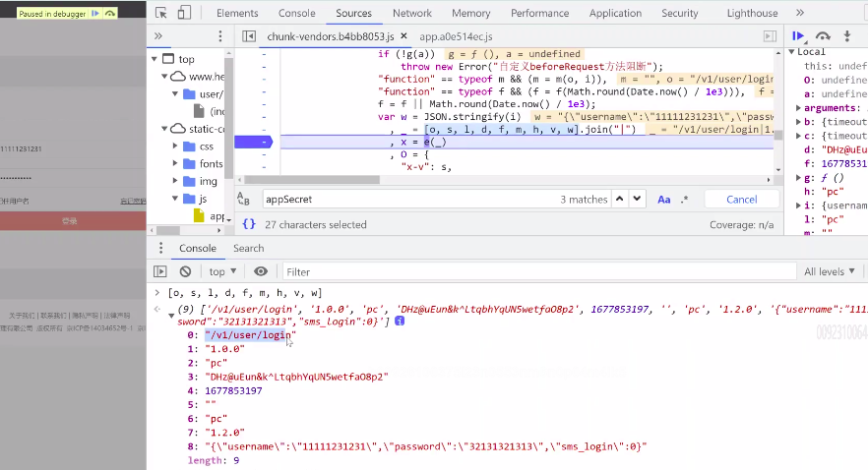
Task: Switch to the Elements panel
Action: click(x=237, y=13)
